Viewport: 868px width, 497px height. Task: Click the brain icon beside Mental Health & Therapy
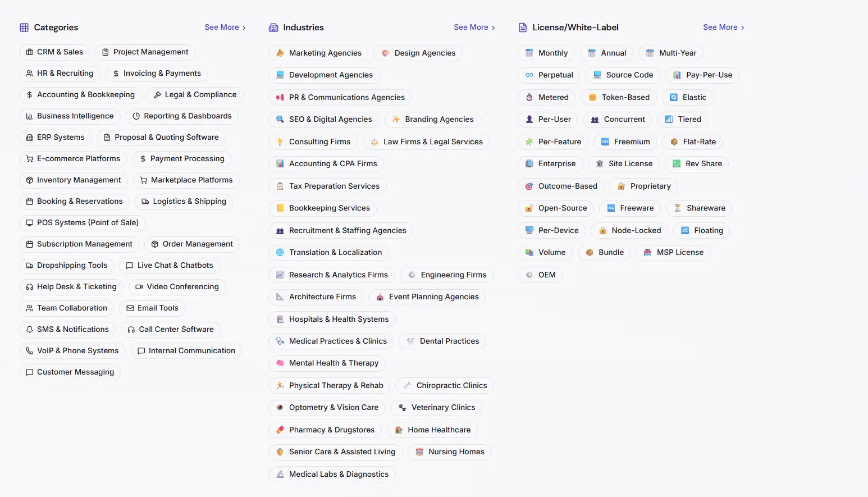tap(280, 363)
